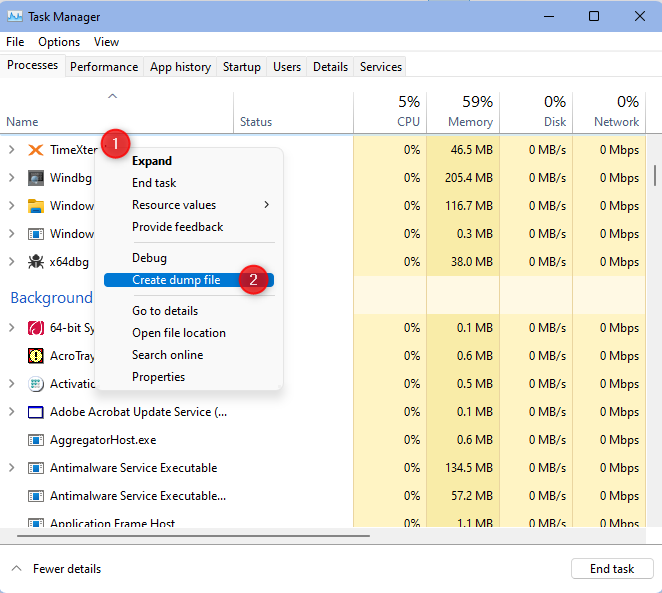Image resolution: width=662 pixels, height=593 pixels.
Task: Click the Windows Explorer folder icon
Action: click(35, 206)
